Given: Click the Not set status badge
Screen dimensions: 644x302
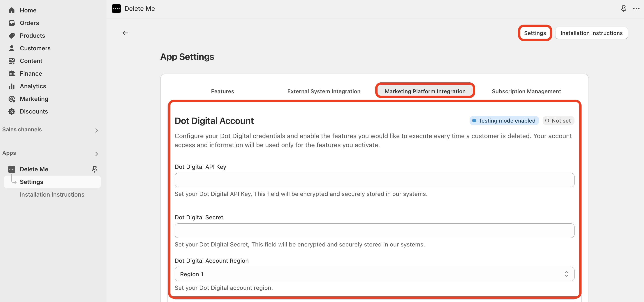Looking at the screenshot, I should point(558,121).
